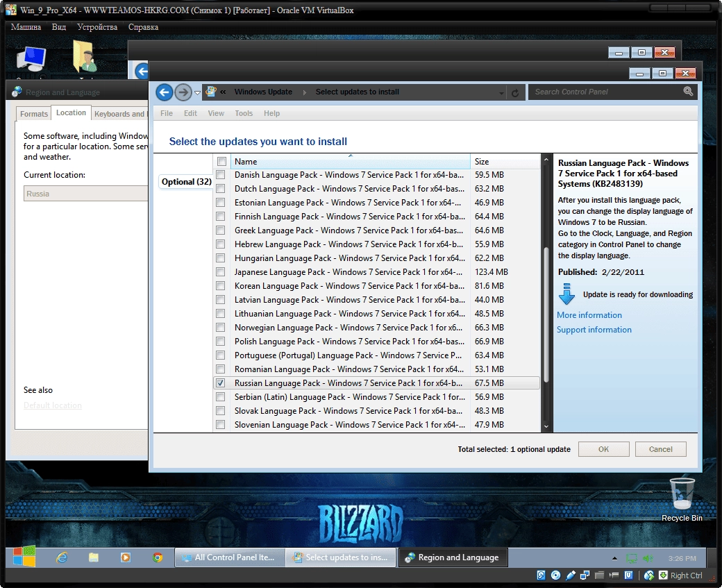Show hidden tray icons arrow
Viewport: 722px width, 588px height.
tap(614, 559)
